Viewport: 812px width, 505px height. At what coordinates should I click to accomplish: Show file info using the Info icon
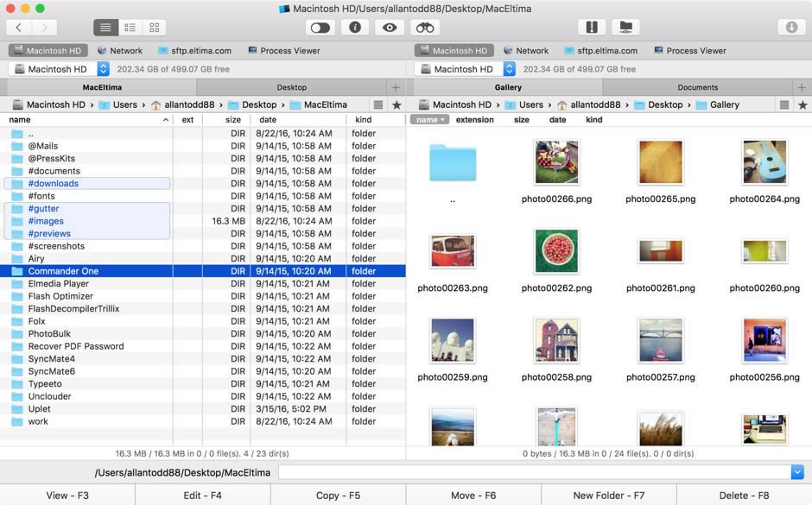[354, 27]
